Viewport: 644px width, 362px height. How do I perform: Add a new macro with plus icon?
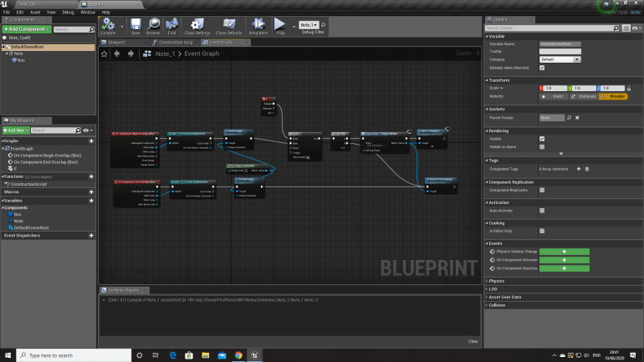pos(91,191)
